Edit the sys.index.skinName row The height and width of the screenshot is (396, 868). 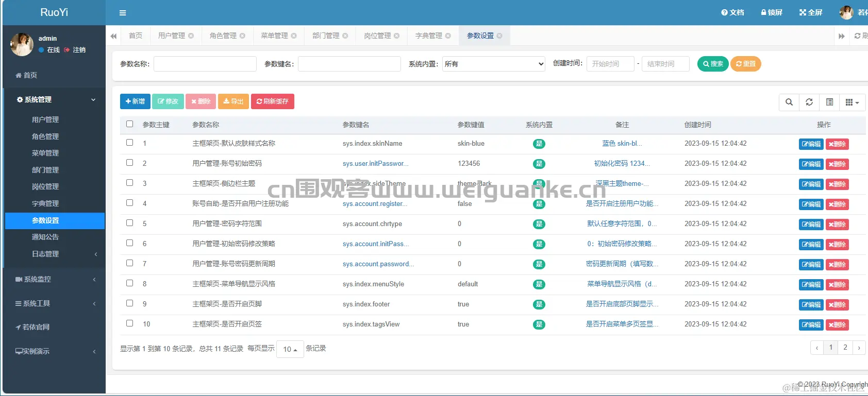[x=811, y=144]
